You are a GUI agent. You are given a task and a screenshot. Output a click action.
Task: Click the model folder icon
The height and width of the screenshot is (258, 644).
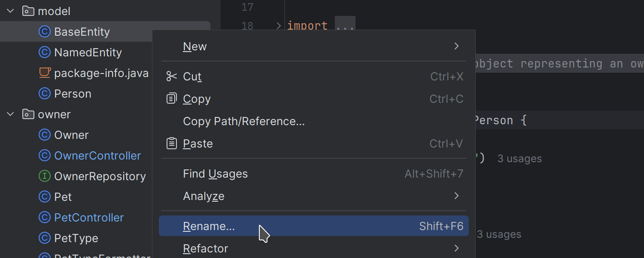28,11
